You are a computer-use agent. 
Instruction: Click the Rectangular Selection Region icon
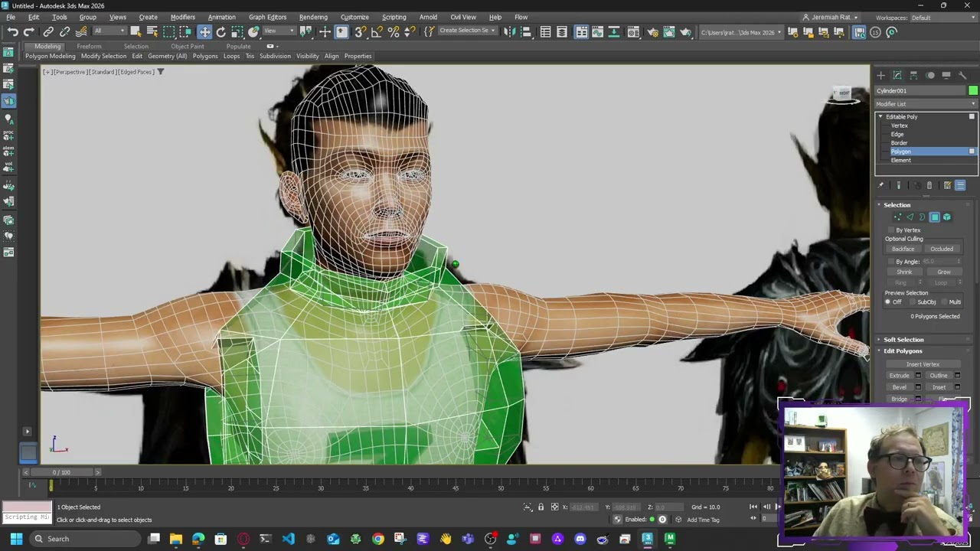(168, 31)
